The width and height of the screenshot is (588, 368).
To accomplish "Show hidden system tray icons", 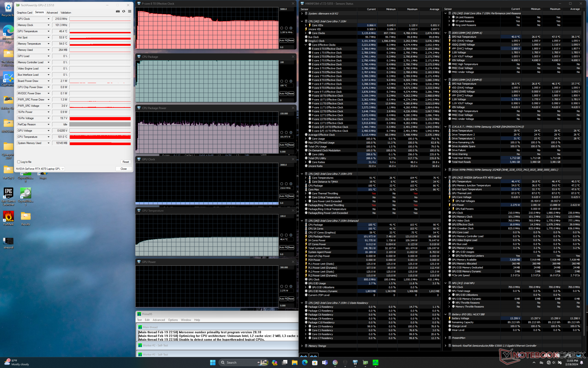I will coord(534,362).
